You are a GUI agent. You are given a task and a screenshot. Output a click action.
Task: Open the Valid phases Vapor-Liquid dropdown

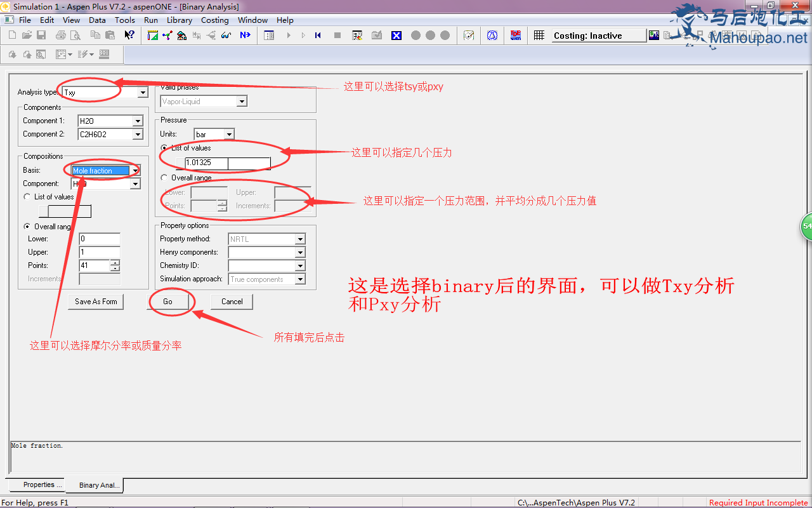click(242, 102)
